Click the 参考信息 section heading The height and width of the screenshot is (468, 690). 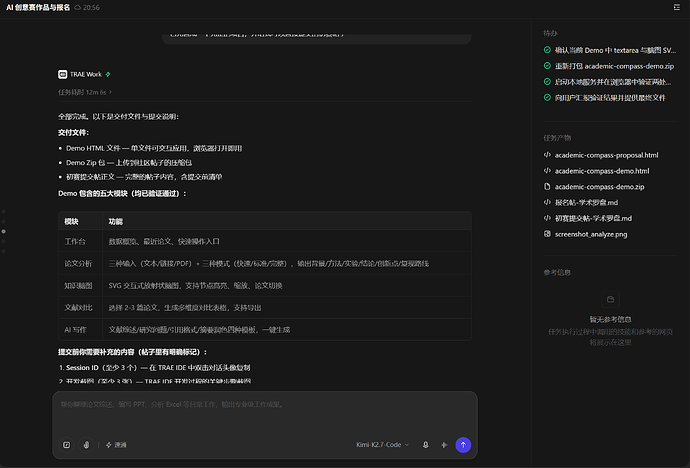(557, 273)
